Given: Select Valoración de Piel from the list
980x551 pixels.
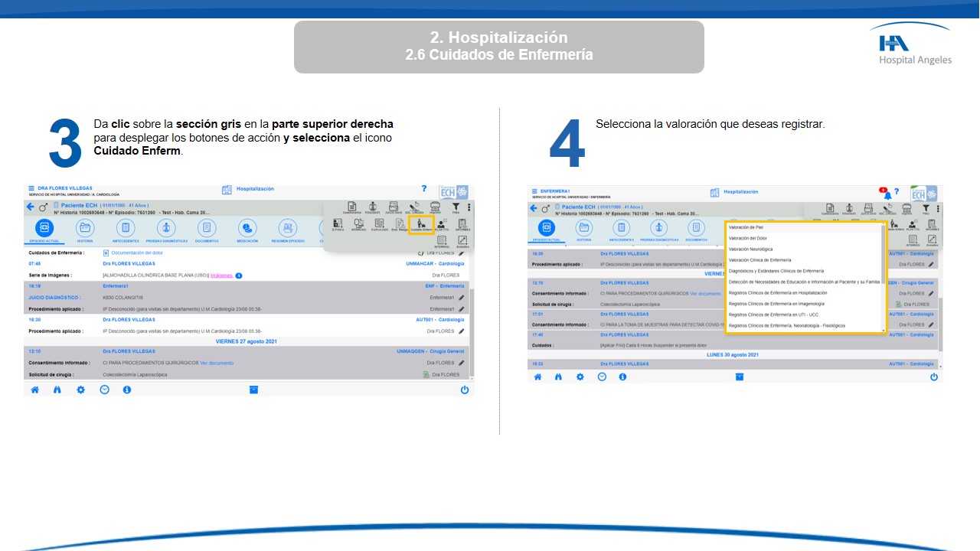Looking at the screenshot, I should [x=746, y=227].
